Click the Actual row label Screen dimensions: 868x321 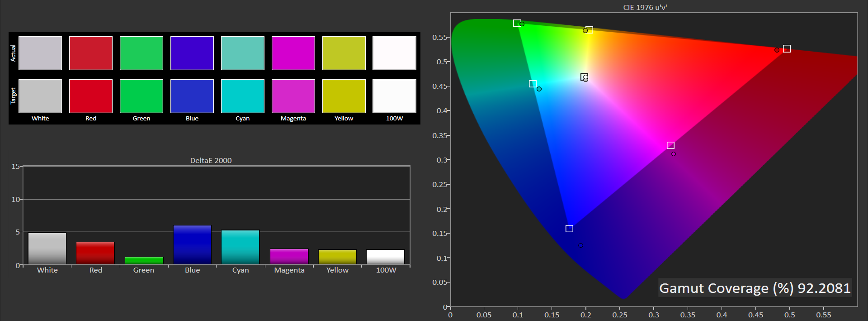(13, 53)
